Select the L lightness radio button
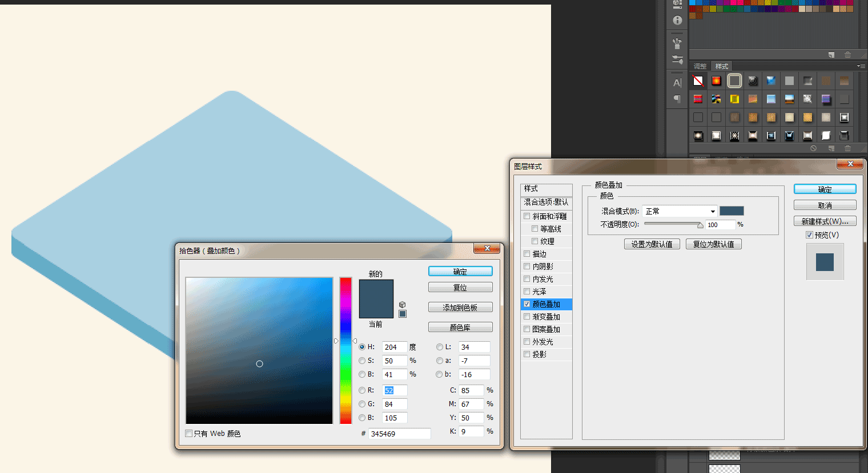This screenshot has width=868, height=473. click(439, 347)
